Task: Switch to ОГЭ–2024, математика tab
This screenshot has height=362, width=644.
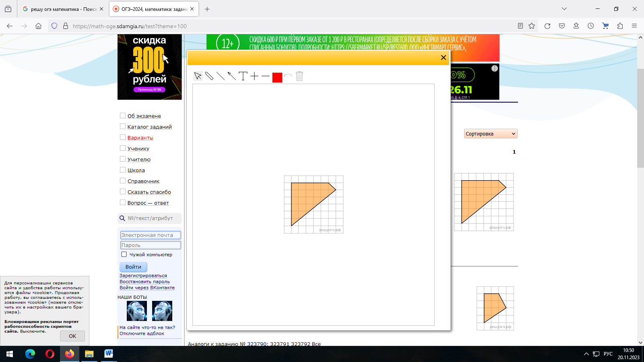Action: [154, 9]
